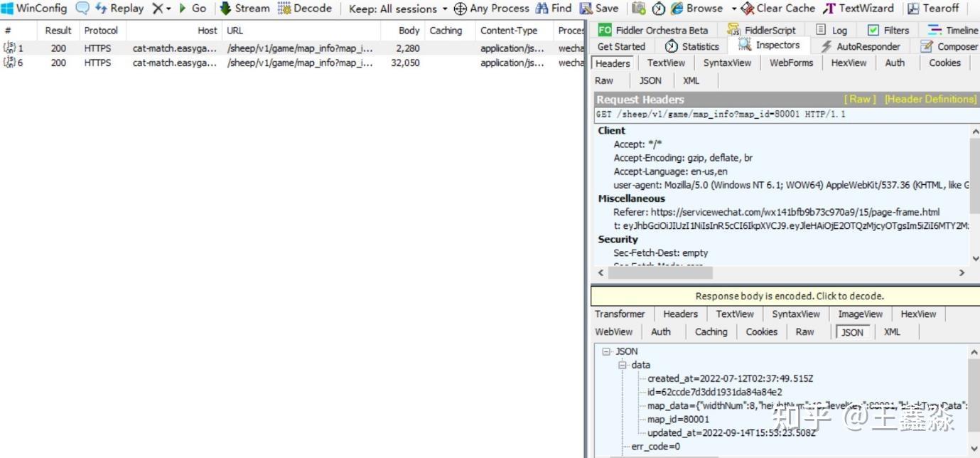Click the Response body is encoded bar
This screenshot has height=458, width=980.
point(785,296)
